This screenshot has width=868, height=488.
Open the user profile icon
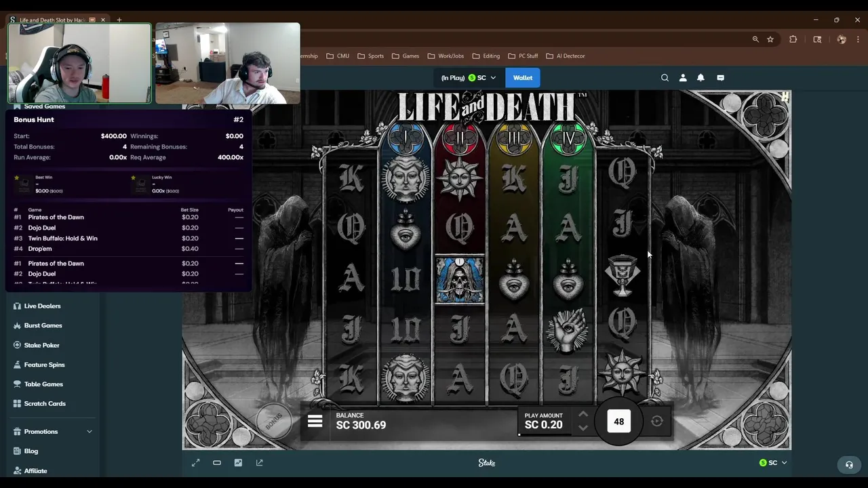click(x=683, y=78)
